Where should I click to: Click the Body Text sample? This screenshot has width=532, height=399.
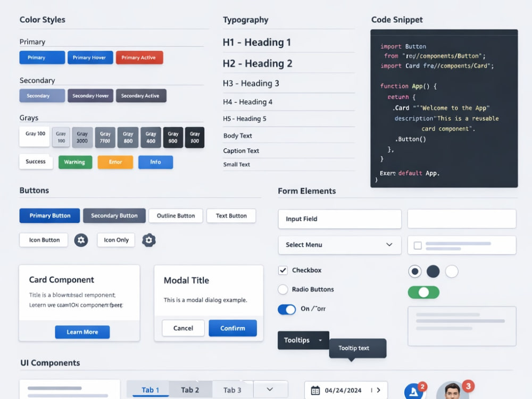[x=237, y=136]
